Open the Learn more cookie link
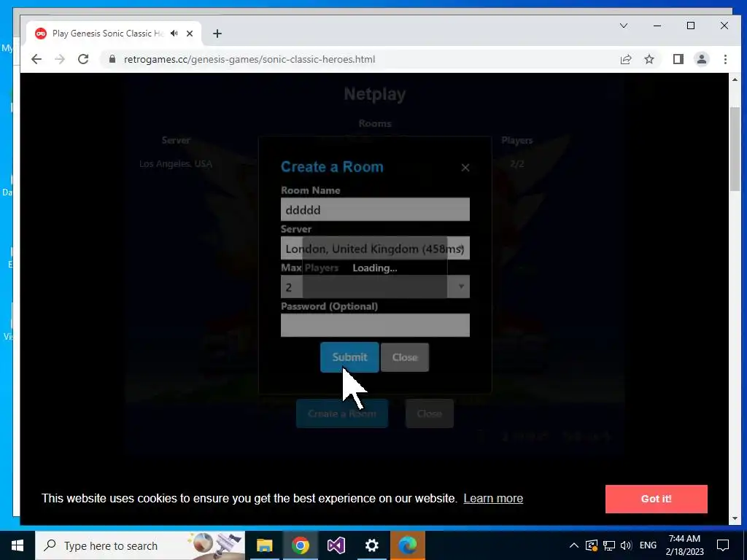The width and height of the screenshot is (747, 560). point(493,498)
